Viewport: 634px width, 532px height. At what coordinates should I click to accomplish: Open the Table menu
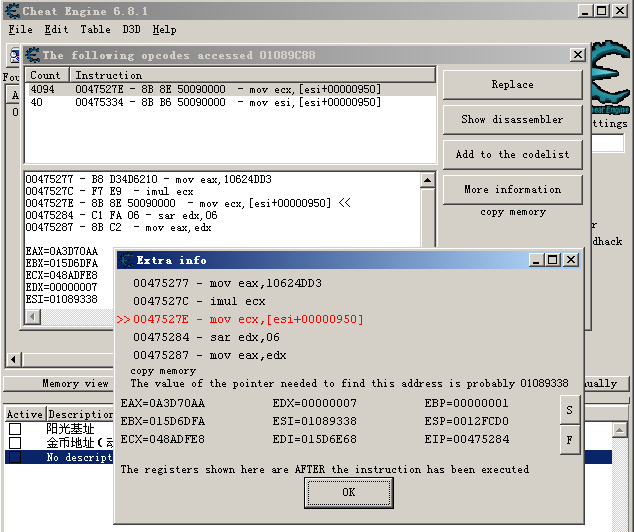(95, 30)
